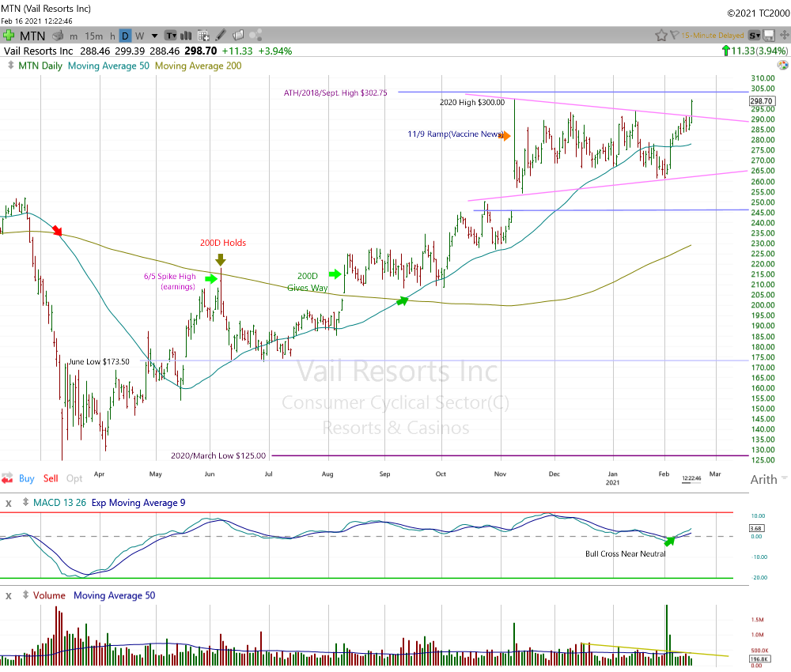This screenshot has width=791, height=672.
Task: Open the timeframe dropdown arrow
Action: pos(154,36)
